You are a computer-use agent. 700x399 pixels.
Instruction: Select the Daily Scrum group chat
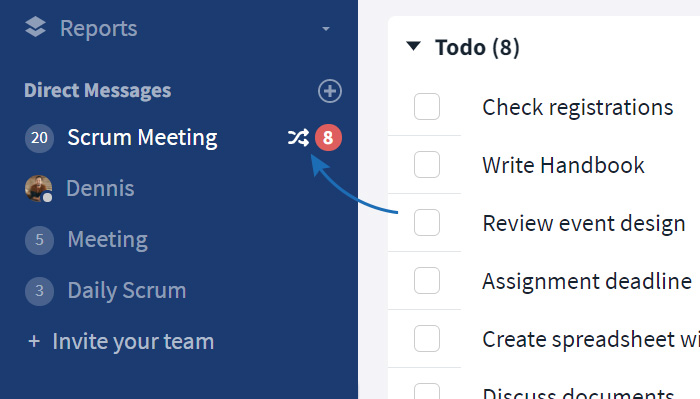[x=127, y=291]
